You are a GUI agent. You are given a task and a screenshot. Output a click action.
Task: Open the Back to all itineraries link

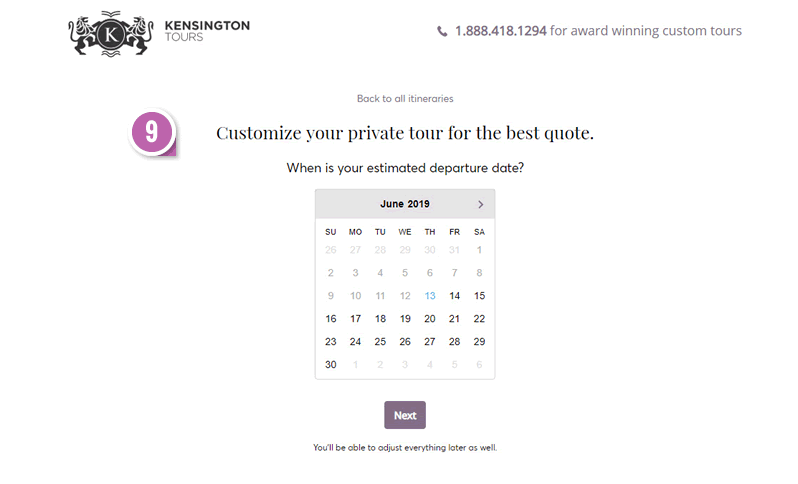(x=405, y=99)
